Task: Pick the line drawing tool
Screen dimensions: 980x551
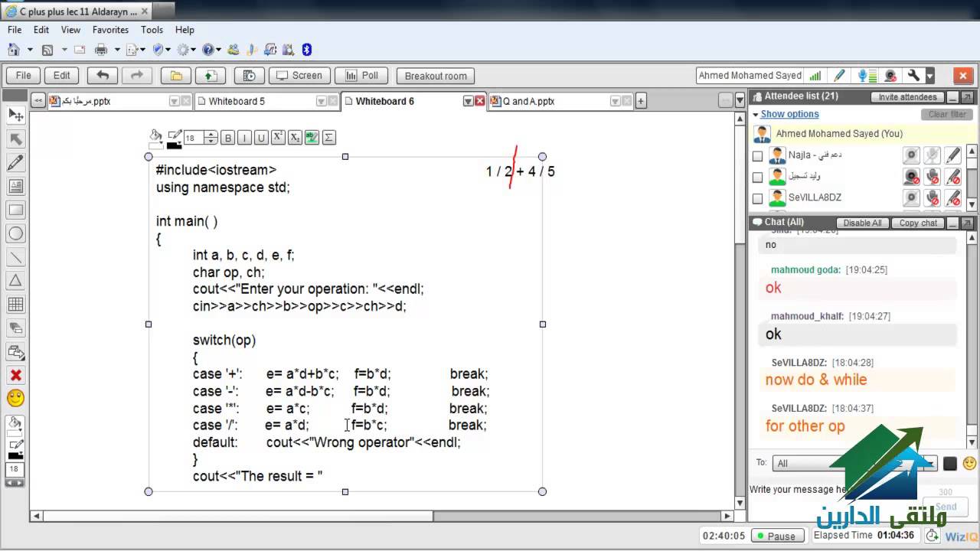Action: click(x=15, y=257)
